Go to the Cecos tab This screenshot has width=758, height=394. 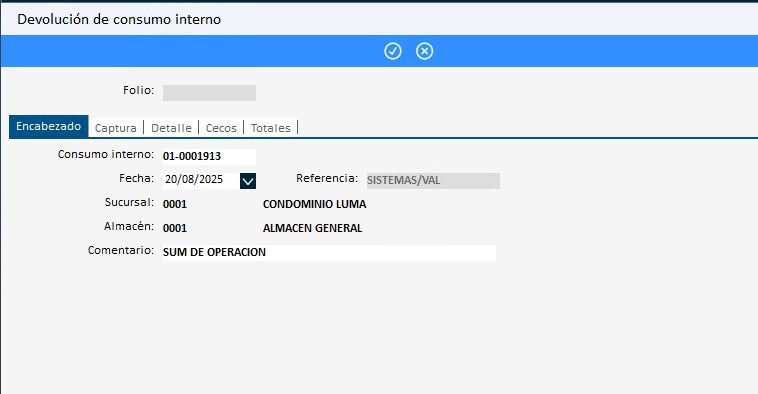[x=221, y=128]
